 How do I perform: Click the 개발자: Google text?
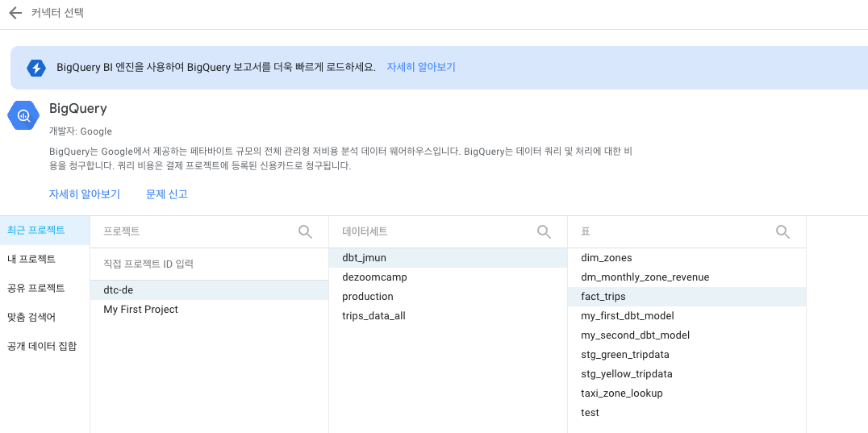(x=81, y=131)
